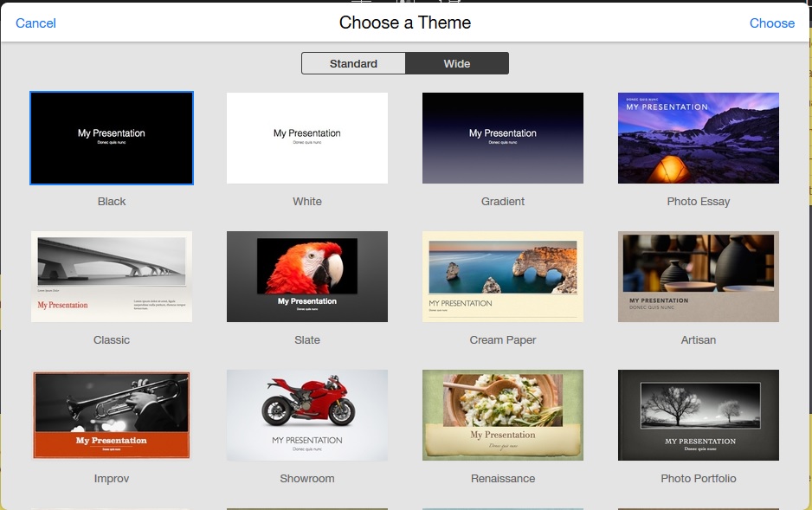
Task: Cancel the theme chooser dialog
Action: click(x=35, y=23)
